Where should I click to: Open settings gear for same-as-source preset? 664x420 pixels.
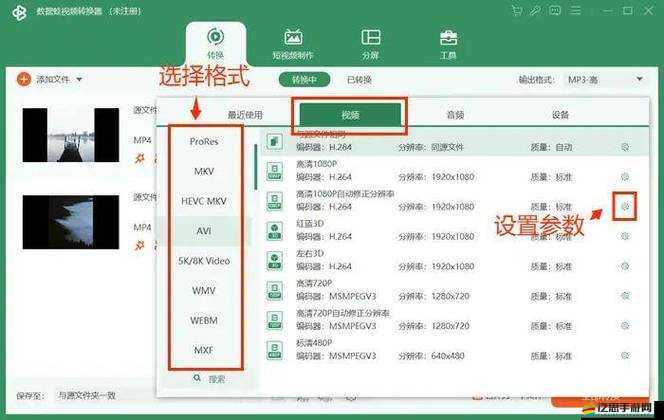[x=625, y=147]
